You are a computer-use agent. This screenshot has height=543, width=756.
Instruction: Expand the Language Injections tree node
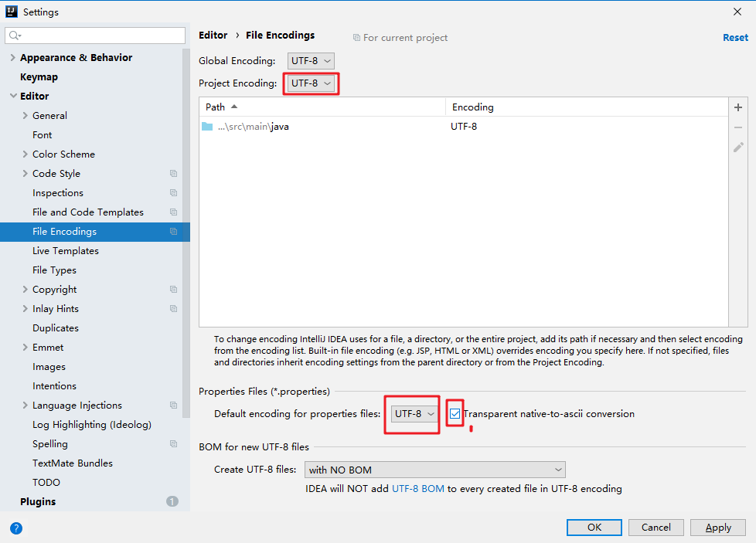(25, 406)
